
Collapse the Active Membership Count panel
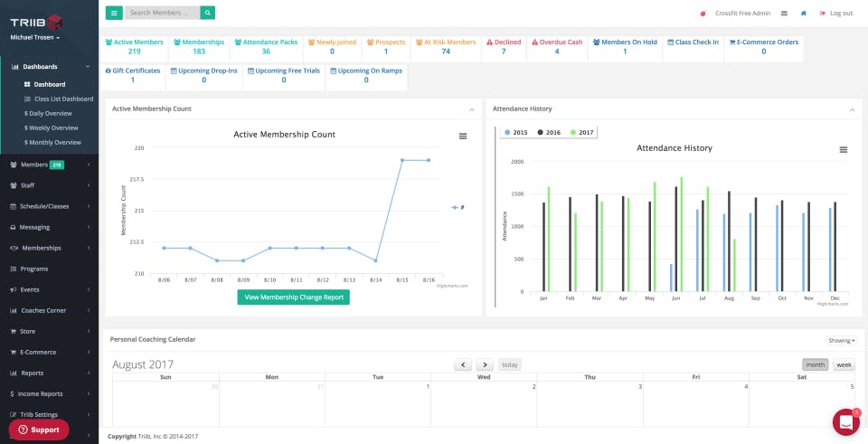(471, 109)
